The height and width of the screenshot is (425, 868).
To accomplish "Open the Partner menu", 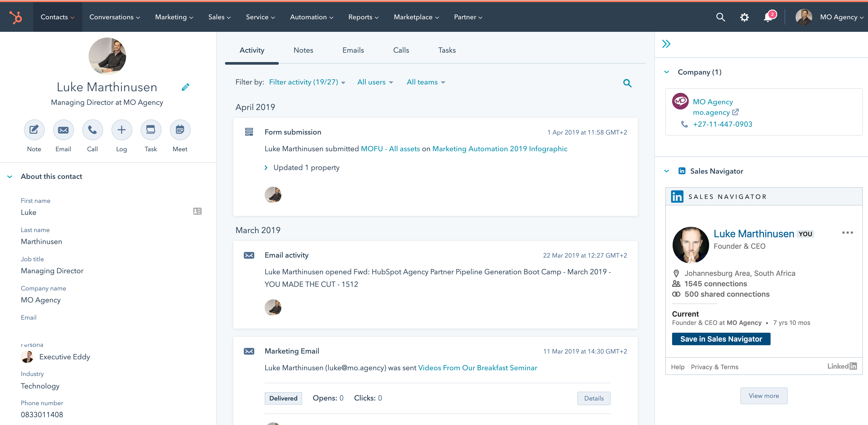I will [x=468, y=17].
